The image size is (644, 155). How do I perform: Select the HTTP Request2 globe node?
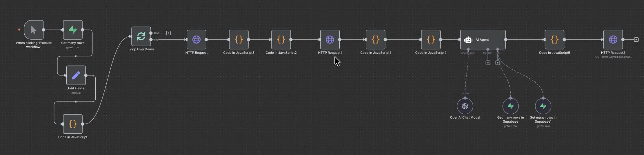tap(613, 40)
